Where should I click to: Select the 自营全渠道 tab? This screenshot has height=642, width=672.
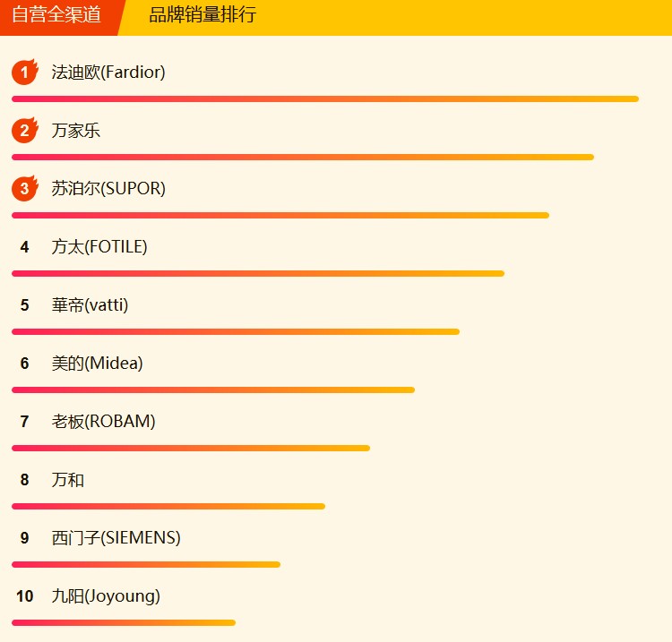click(x=56, y=15)
